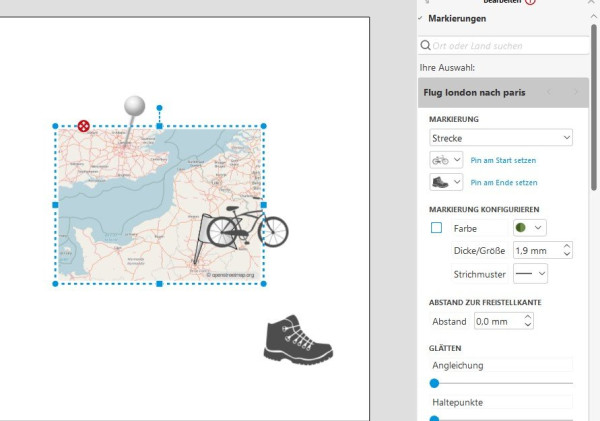
Task: Click the hiking boot icon on canvas
Action: (x=297, y=339)
